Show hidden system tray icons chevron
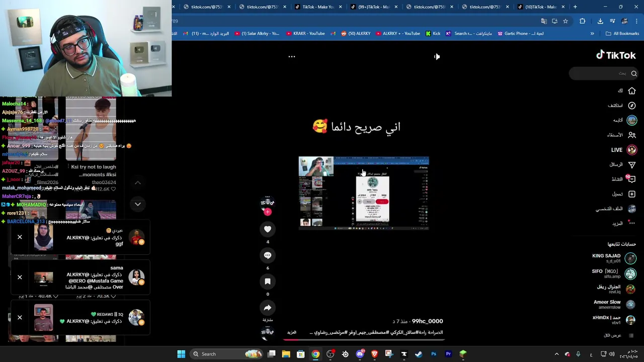Viewport: 644px width, 362px height. click(556, 354)
